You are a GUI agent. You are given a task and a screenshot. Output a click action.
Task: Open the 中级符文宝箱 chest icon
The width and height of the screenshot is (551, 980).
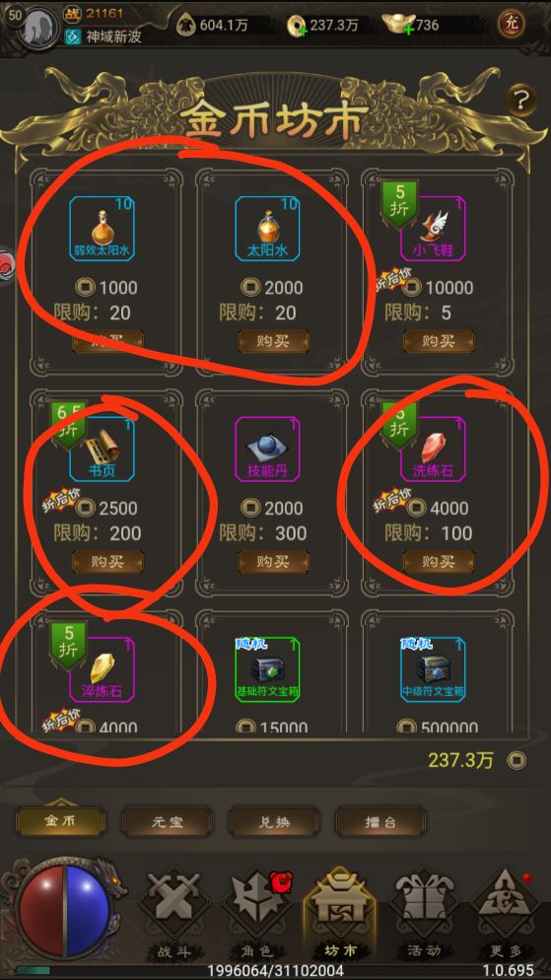tap(433, 669)
